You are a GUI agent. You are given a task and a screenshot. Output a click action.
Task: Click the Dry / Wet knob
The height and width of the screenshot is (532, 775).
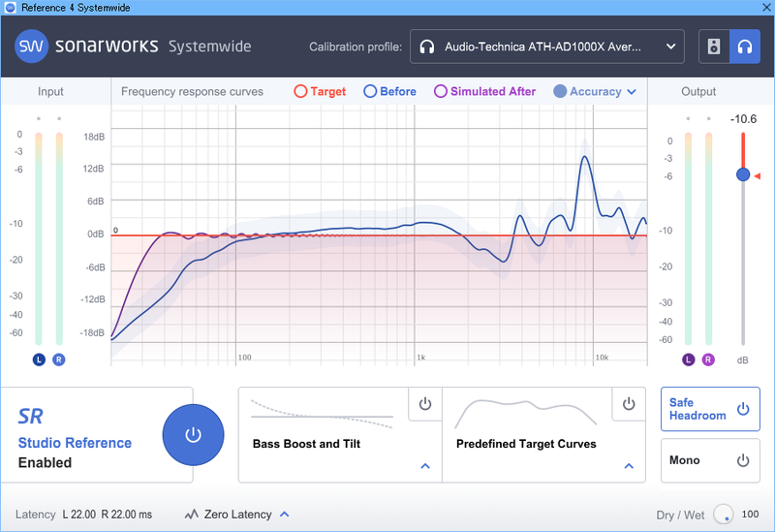tap(723, 515)
